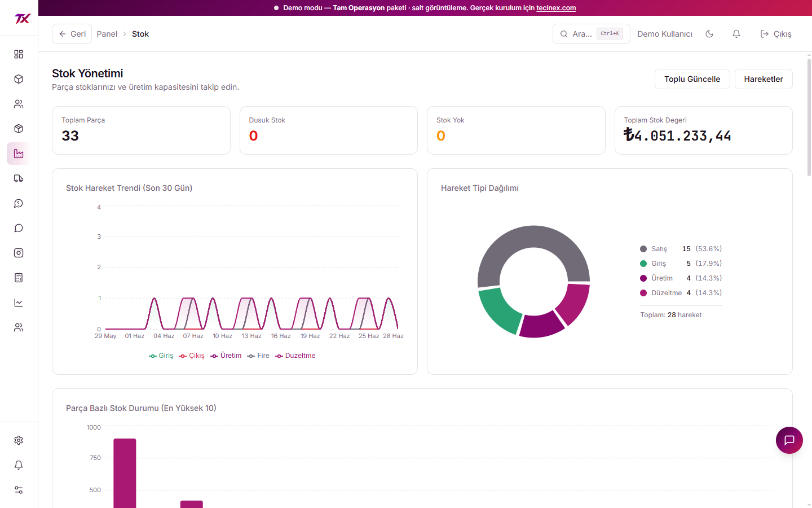Toggle the Duzeltme series in the trend chart legend
The height and width of the screenshot is (508, 812).
point(295,356)
